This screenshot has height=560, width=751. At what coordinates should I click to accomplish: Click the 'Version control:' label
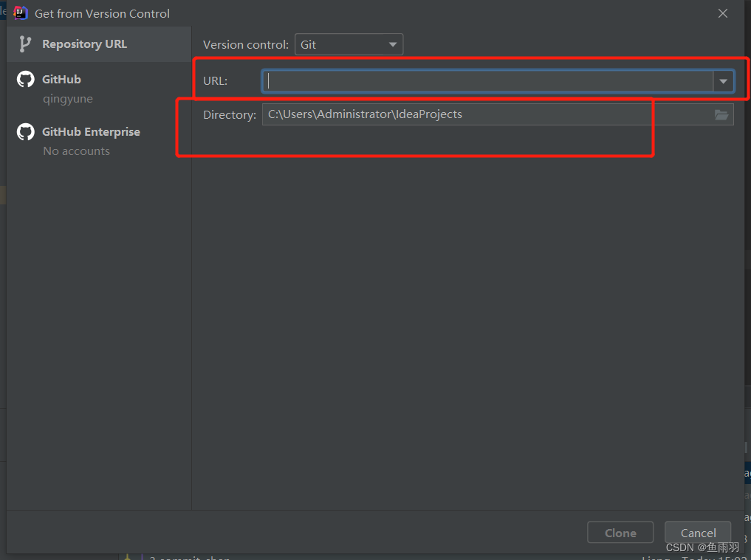tap(246, 44)
